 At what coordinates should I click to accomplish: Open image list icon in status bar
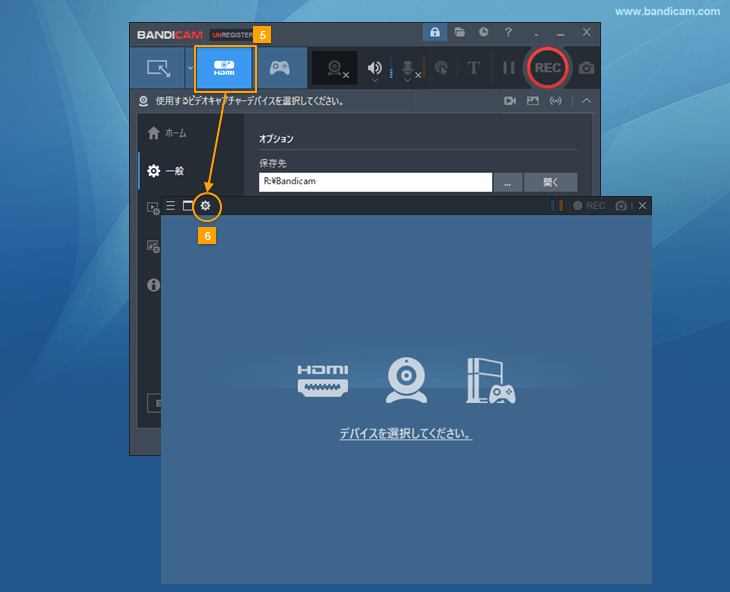[533, 101]
